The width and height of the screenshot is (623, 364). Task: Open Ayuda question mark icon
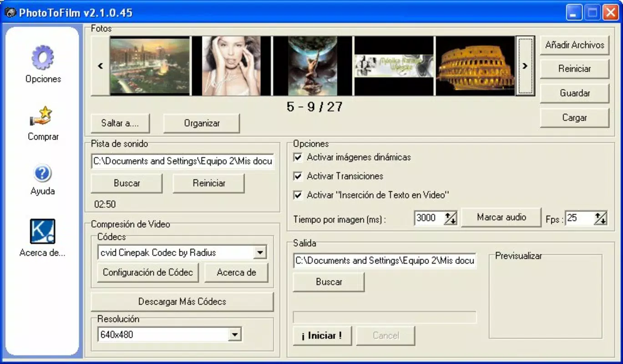coord(42,173)
